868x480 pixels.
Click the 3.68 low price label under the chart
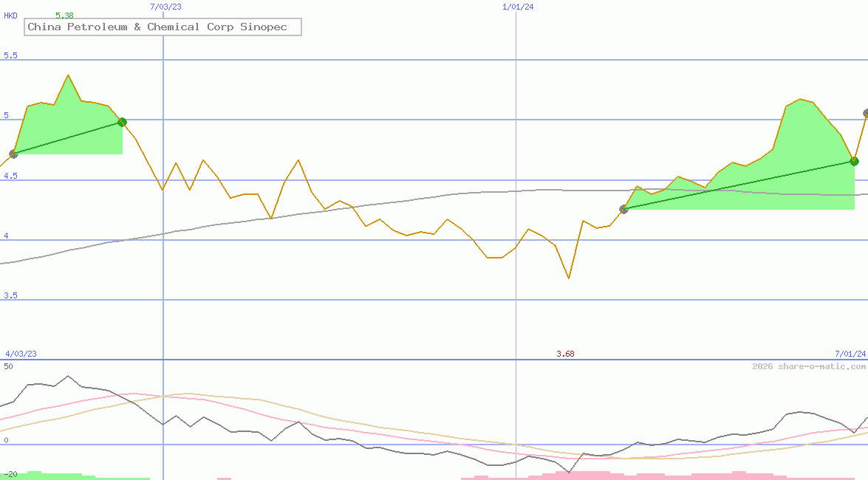pyautogui.click(x=566, y=353)
